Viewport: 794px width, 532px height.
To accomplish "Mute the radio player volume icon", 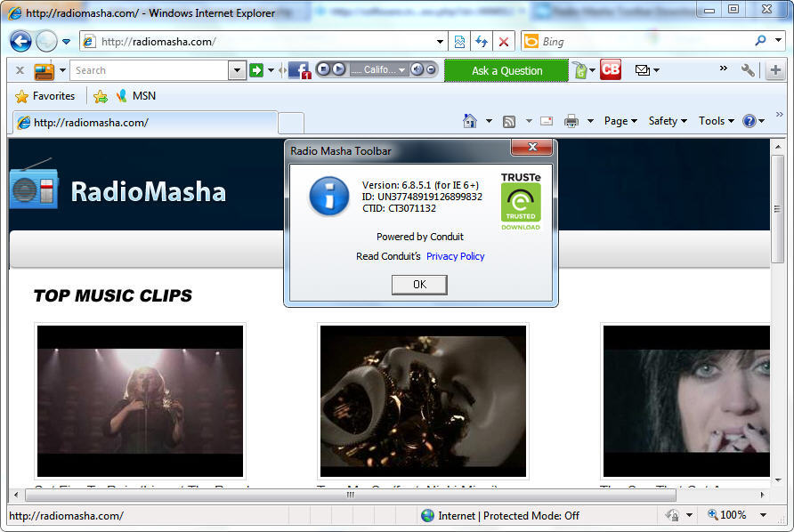I will [x=417, y=69].
